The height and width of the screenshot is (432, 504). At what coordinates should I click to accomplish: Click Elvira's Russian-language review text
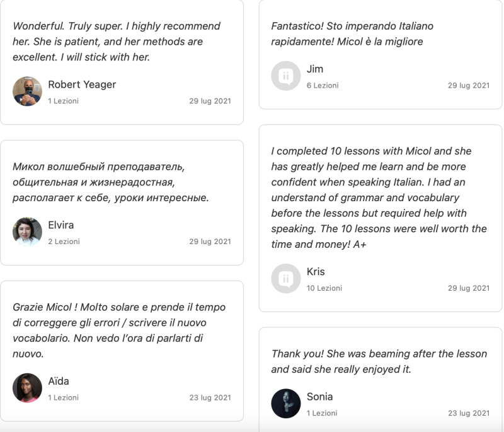tap(110, 182)
